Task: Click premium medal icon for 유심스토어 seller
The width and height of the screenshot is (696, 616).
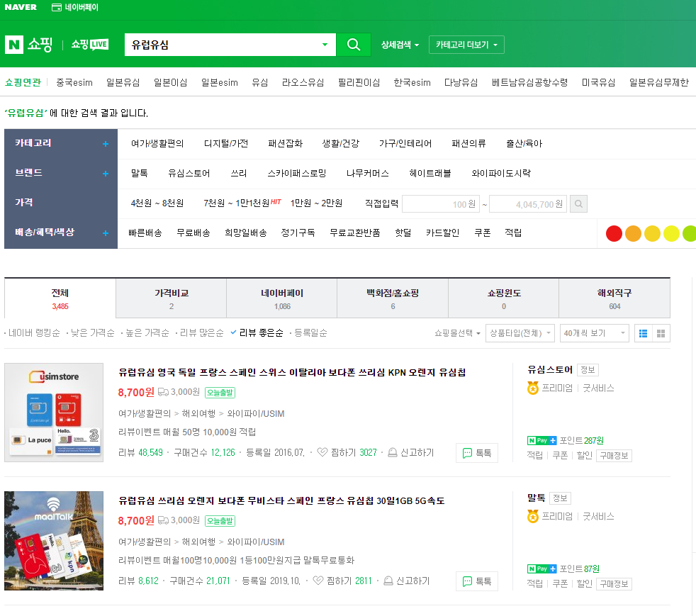Action: pos(533,388)
